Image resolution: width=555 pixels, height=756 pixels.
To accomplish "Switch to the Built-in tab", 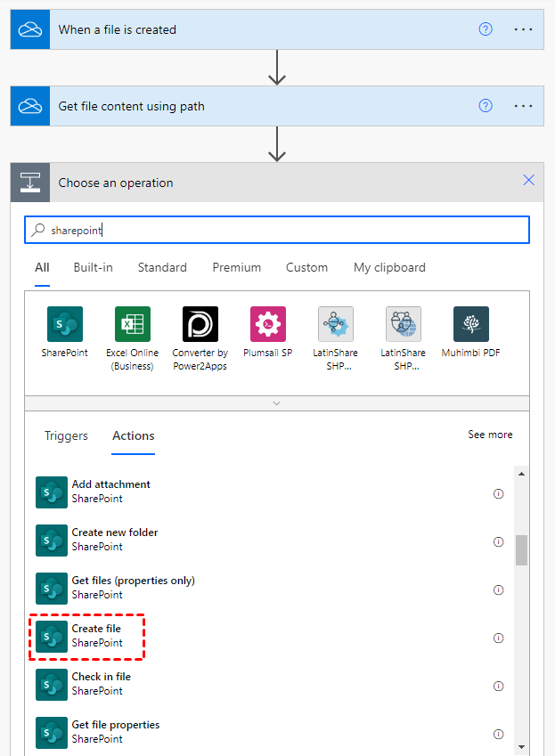I will tap(93, 268).
